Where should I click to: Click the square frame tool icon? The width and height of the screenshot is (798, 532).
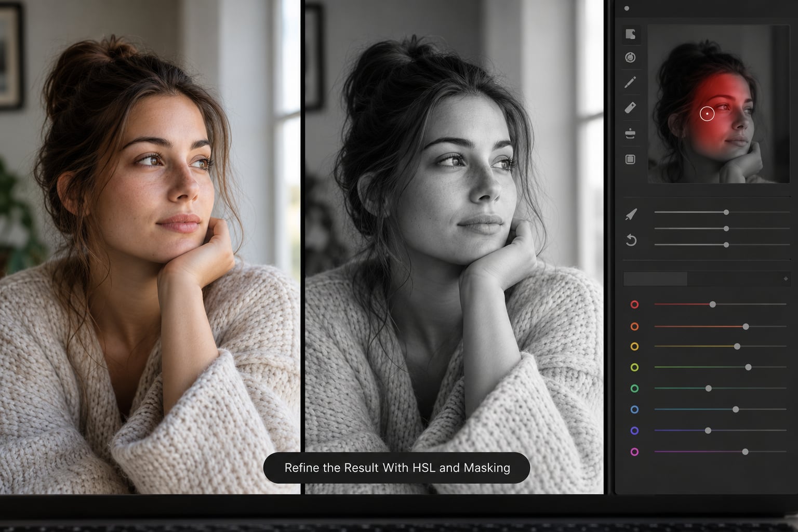coord(630,159)
